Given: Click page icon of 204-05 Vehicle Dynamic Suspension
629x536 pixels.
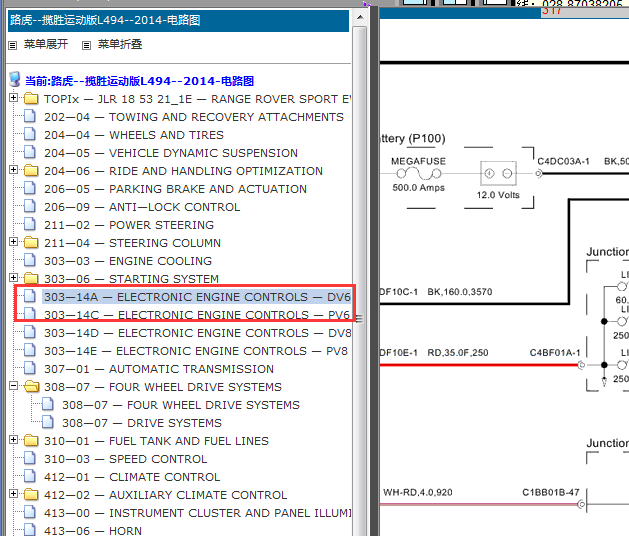Looking at the screenshot, I should [30, 152].
